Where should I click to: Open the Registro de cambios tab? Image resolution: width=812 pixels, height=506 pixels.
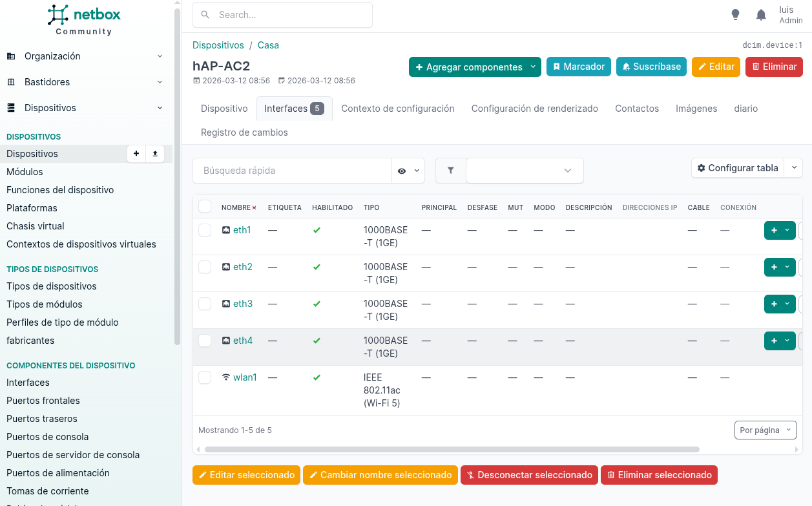coord(244,132)
